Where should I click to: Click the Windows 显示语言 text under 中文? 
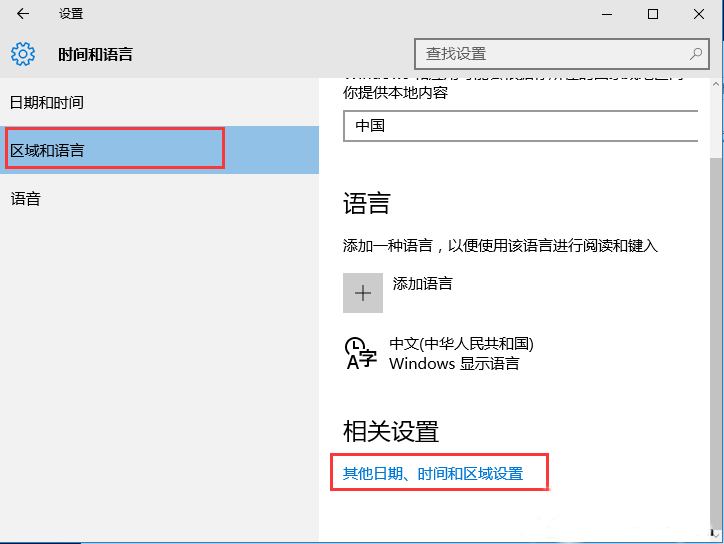pyautogui.click(x=454, y=363)
